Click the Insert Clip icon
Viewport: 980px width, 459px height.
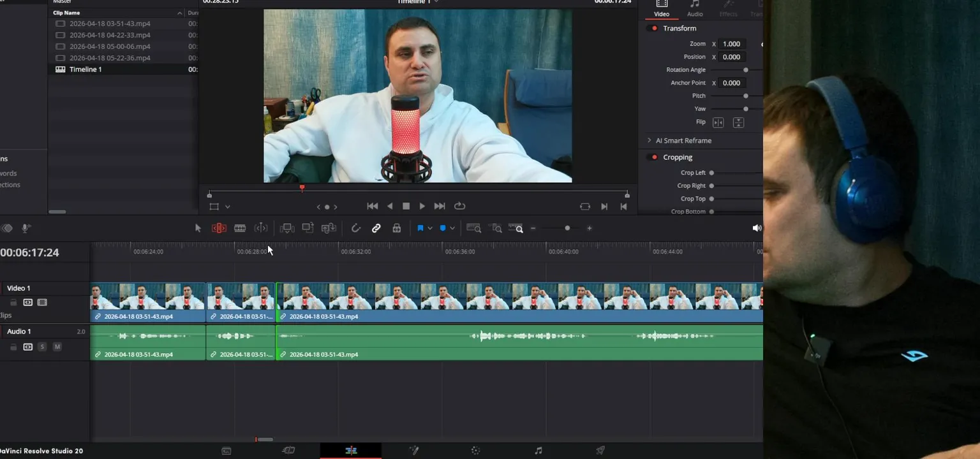287,228
